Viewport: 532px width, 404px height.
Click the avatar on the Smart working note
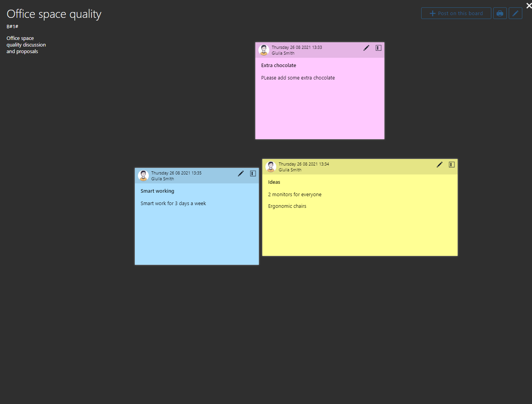(x=143, y=176)
